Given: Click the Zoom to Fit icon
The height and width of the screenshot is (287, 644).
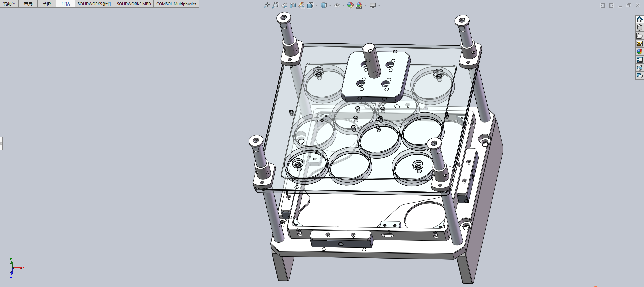Looking at the screenshot, I should (267, 5).
